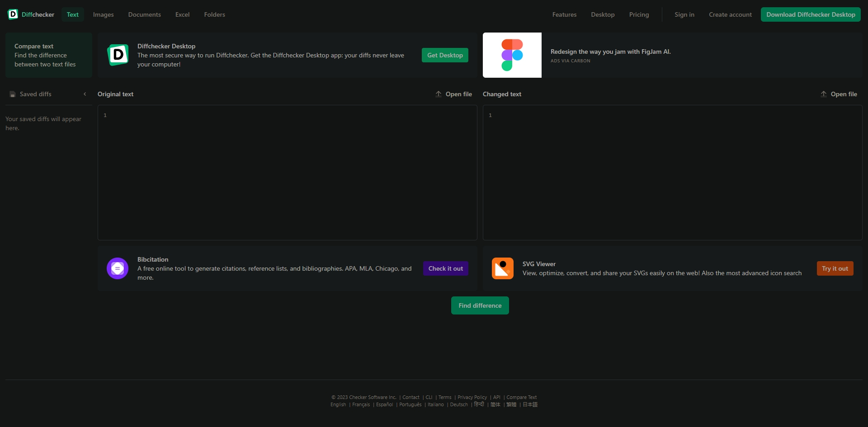Click inside the Changed text editor
Viewport: 868px width, 427px height.
(x=673, y=173)
